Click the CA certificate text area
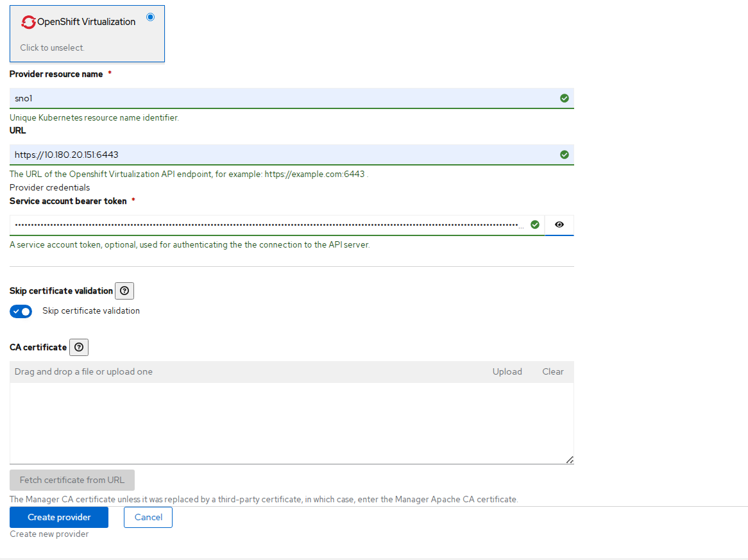This screenshot has width=748, height=560. (289, 423)
